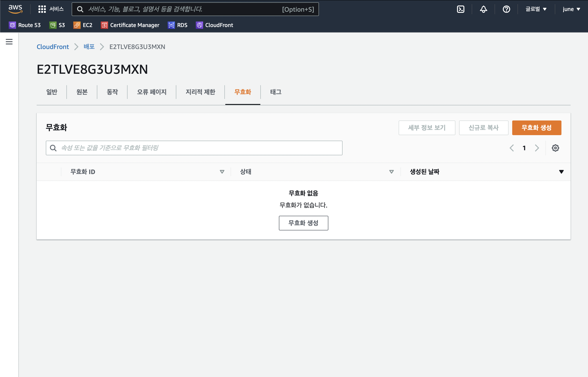Click 무효화 생성 in empty table
Viewport: 588px width, 377px height.
tap(303, 223)
